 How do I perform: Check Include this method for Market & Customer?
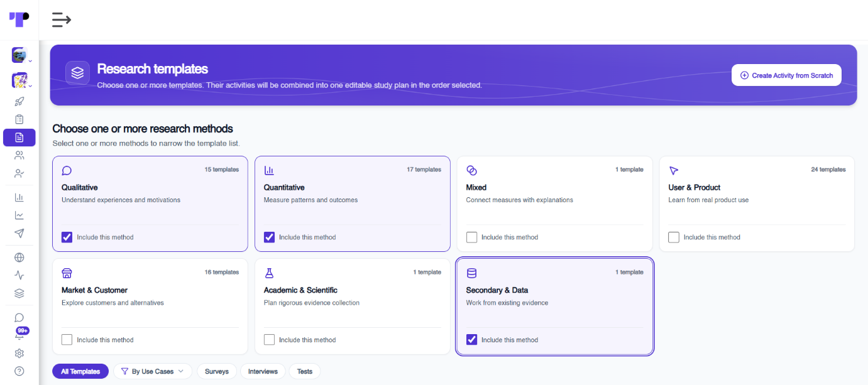click(67, 340)
